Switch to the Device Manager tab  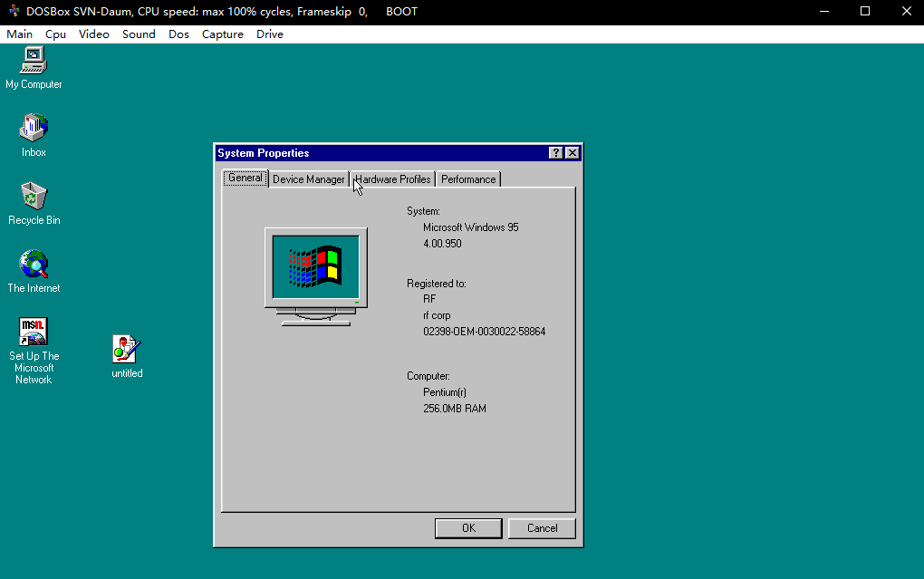coord(308,179)
